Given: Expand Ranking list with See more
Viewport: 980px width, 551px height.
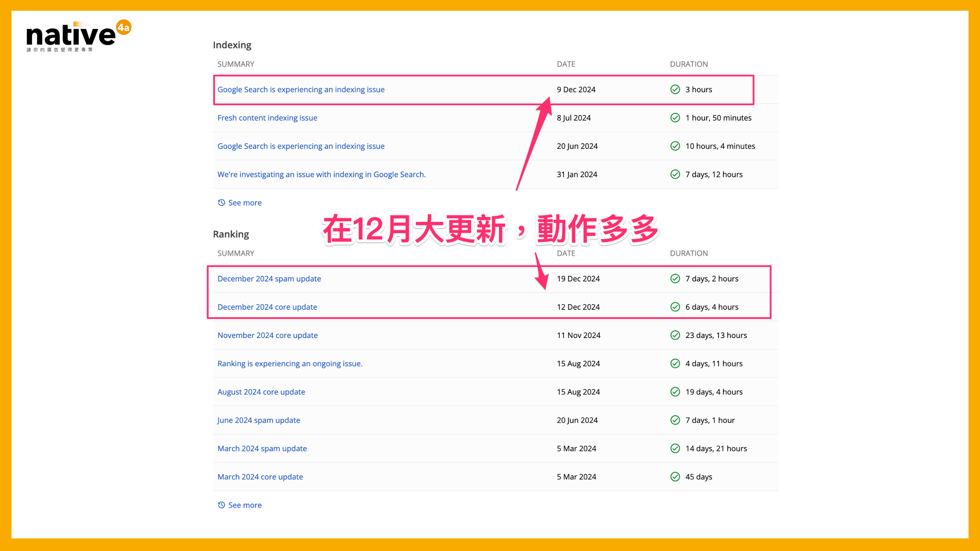Looking at the screenshot, I should click(x=245, y=505).
